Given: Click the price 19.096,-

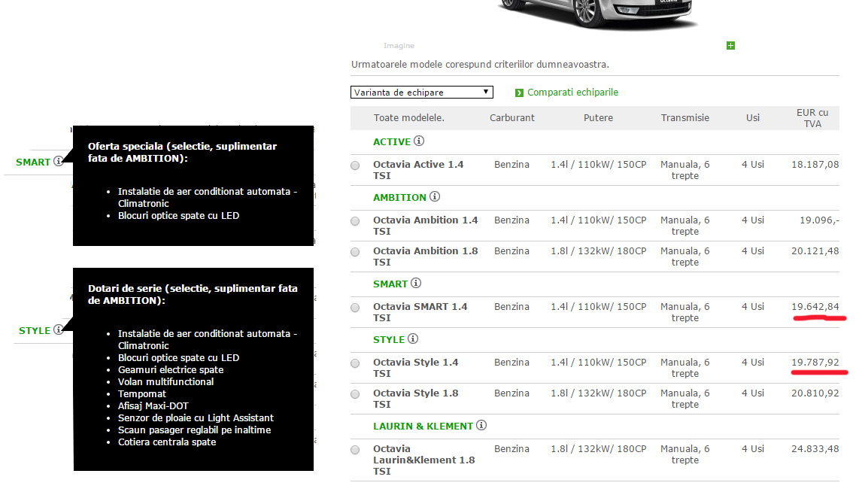Looking at the screenshot, I should pos(820,220).
